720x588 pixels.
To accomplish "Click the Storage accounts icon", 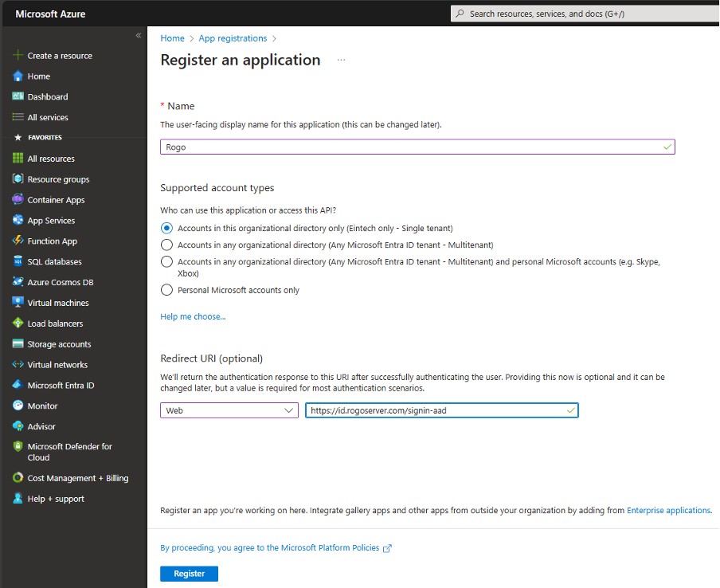I will click(x=18, y=344).
